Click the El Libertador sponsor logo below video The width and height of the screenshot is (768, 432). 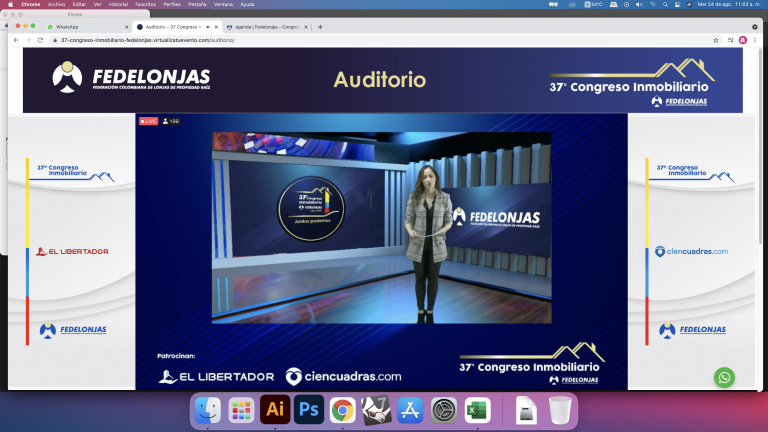coord(216,377)
